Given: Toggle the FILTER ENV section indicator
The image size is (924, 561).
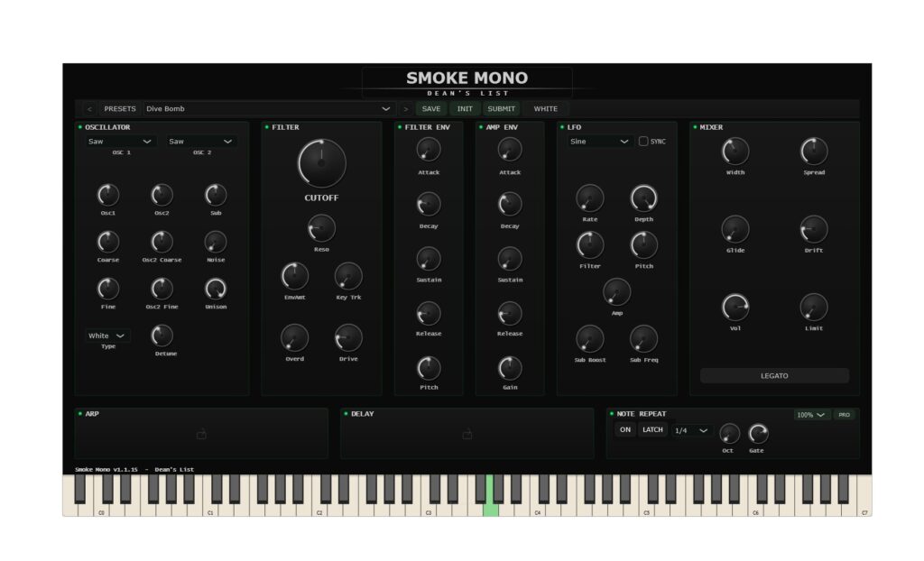Looking at the screenshot, I should click(x=400, y=127).
